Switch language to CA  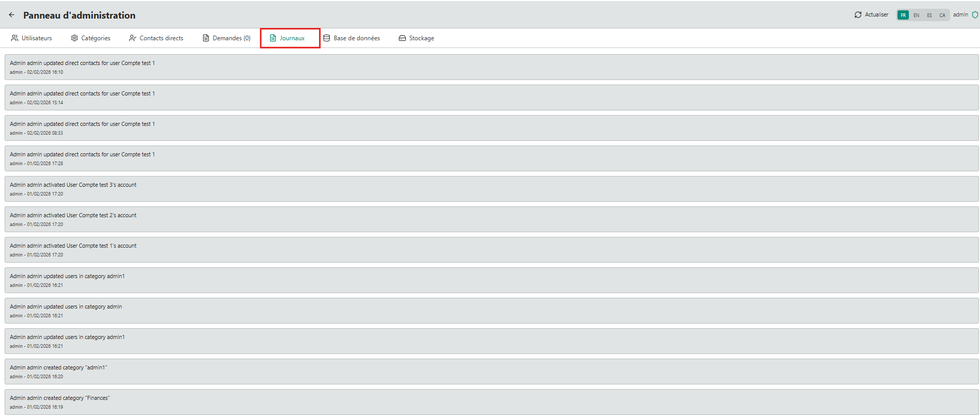point(942,15)
